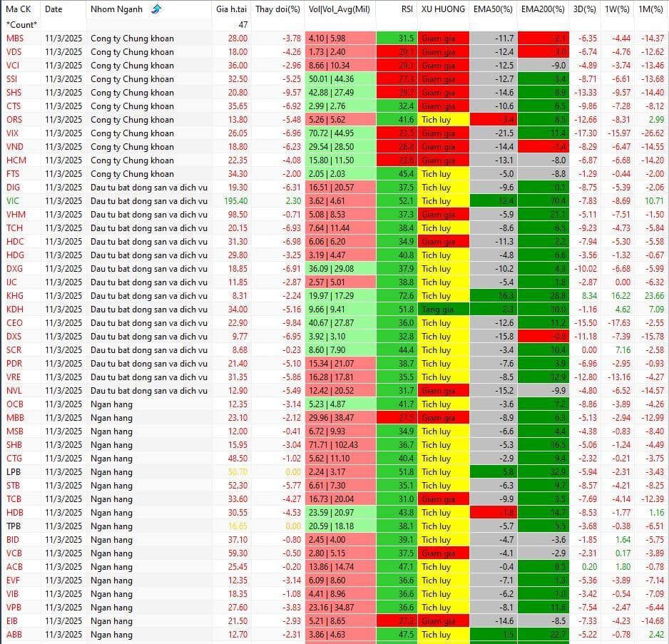This screenshot has width=669, height=644.
Task: Click the *Count* row label
Action: tap(21, 25)
